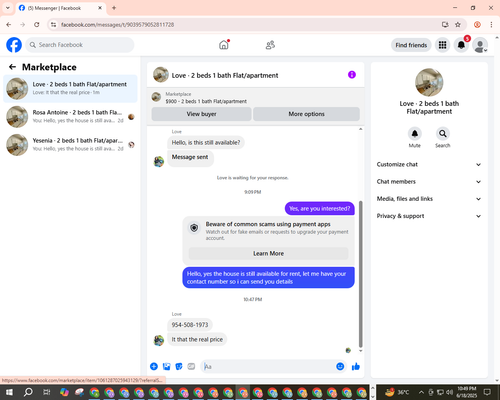The height and width of the screenshot is (400, 500).
Task: Open the Yesenia conversation
Action: point(70,145)
